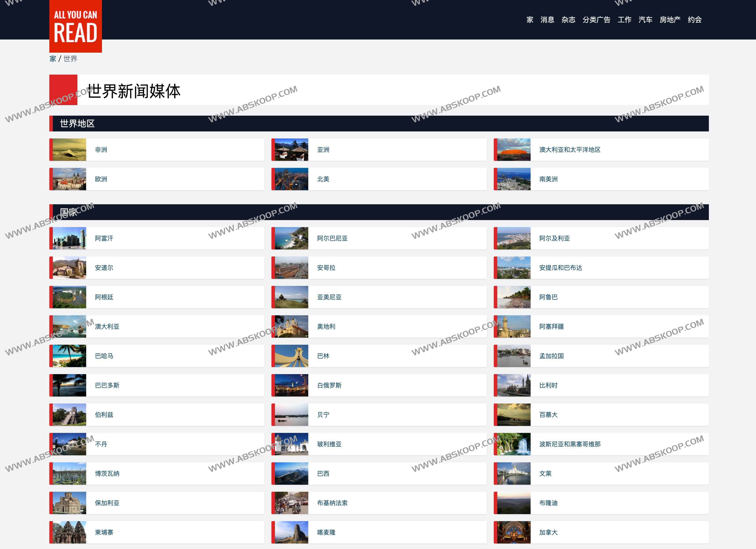This screenshot has width=756, height=549.
Task: Open the 非洲 region thumbnail image
Action: (x=69, y=150)
